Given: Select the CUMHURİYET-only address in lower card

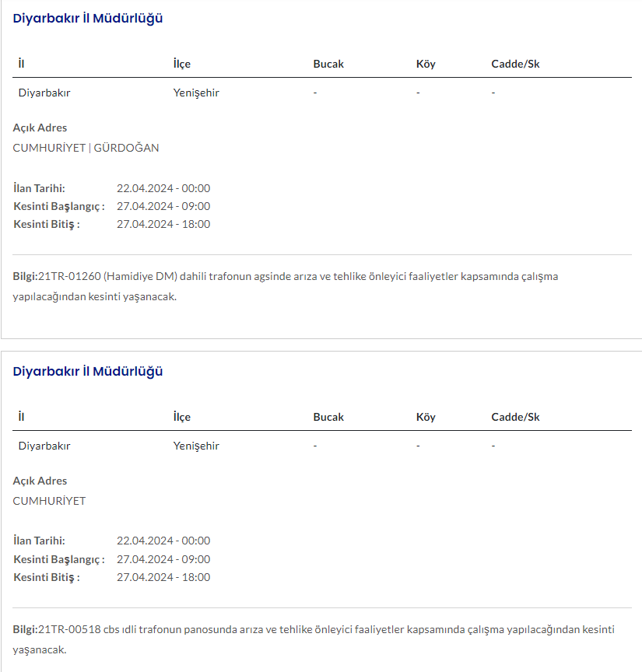Looking at the screenshot, I should (49, 501).
